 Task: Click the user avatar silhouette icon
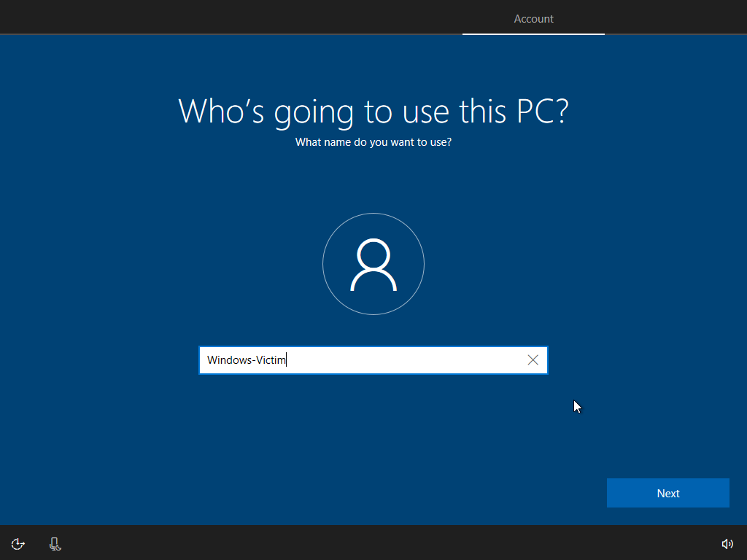tap(373, 265)
